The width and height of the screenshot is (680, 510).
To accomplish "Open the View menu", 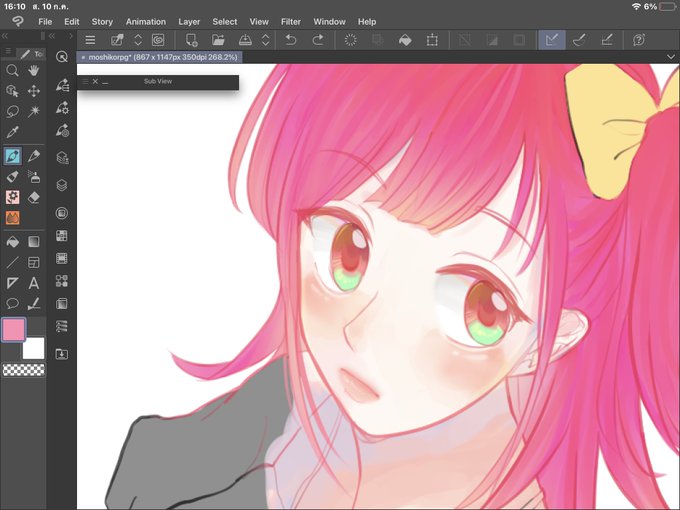I will 259,22.
